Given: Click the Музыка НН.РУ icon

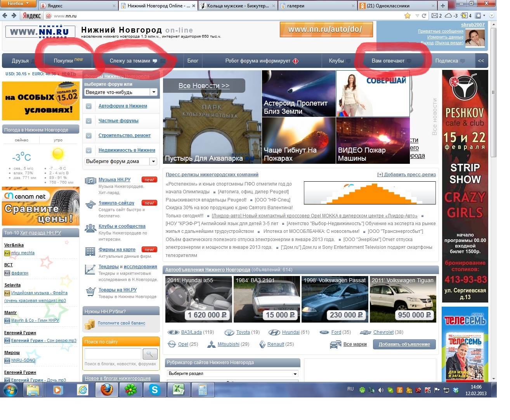Looking at the screenshot, I should point(90,180).
